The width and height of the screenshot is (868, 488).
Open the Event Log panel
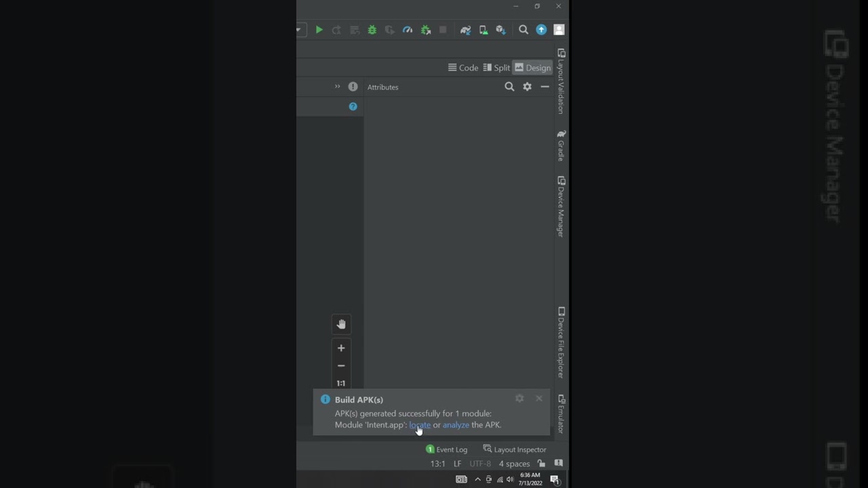[x=447, y=449]
